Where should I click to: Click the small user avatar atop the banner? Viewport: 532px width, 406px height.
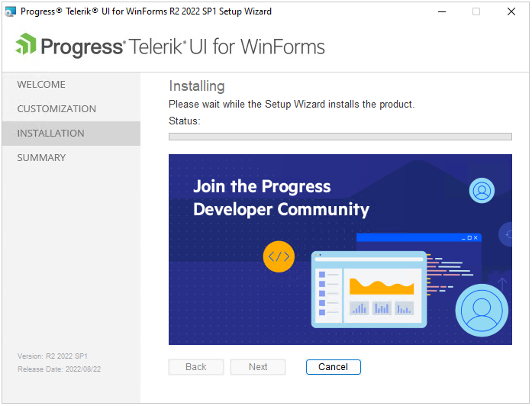[x=482, y=190]
